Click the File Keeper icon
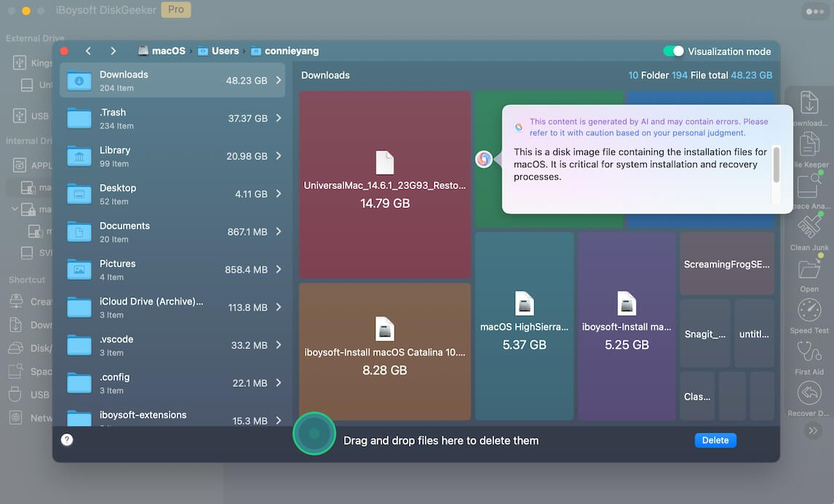The image size is (834, 504). tap(809, 145)
